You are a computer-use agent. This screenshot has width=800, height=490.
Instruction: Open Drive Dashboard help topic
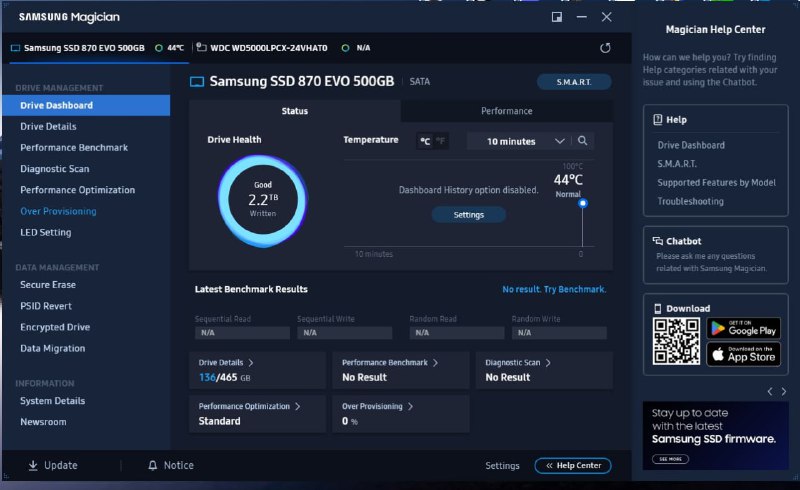691,145
